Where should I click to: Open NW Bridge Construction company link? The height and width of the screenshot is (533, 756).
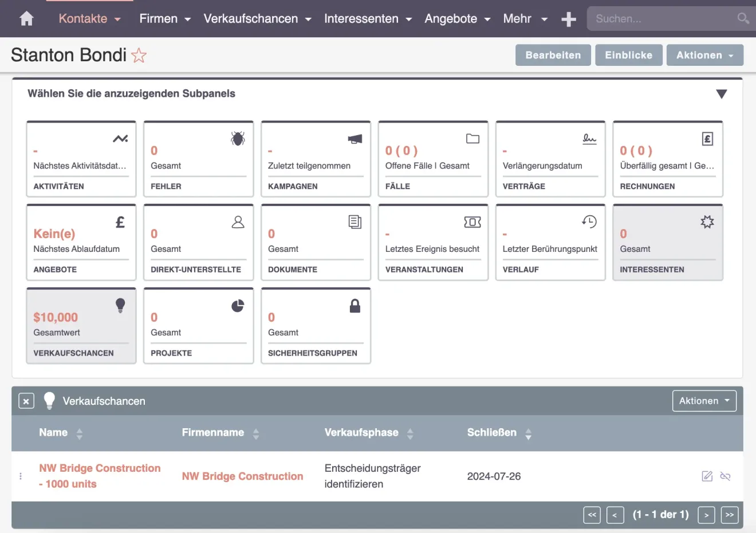click(x=242, y=476)
